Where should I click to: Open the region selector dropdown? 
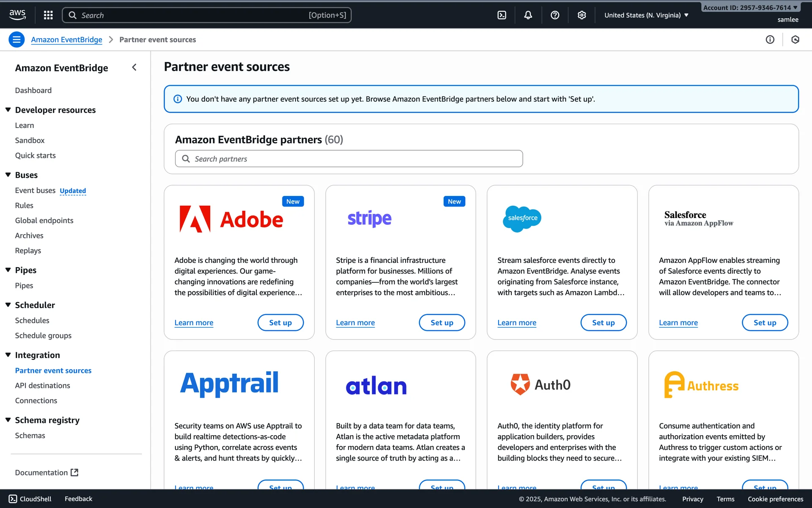[646, 15]
